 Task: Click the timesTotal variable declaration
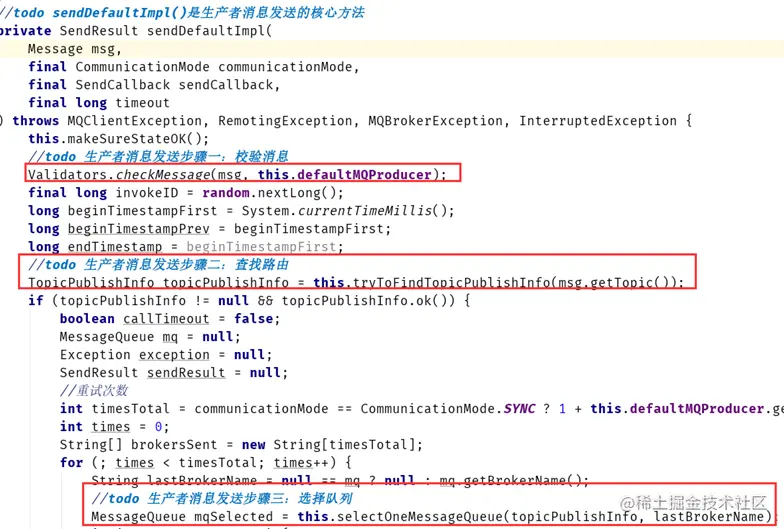point(130,408)
